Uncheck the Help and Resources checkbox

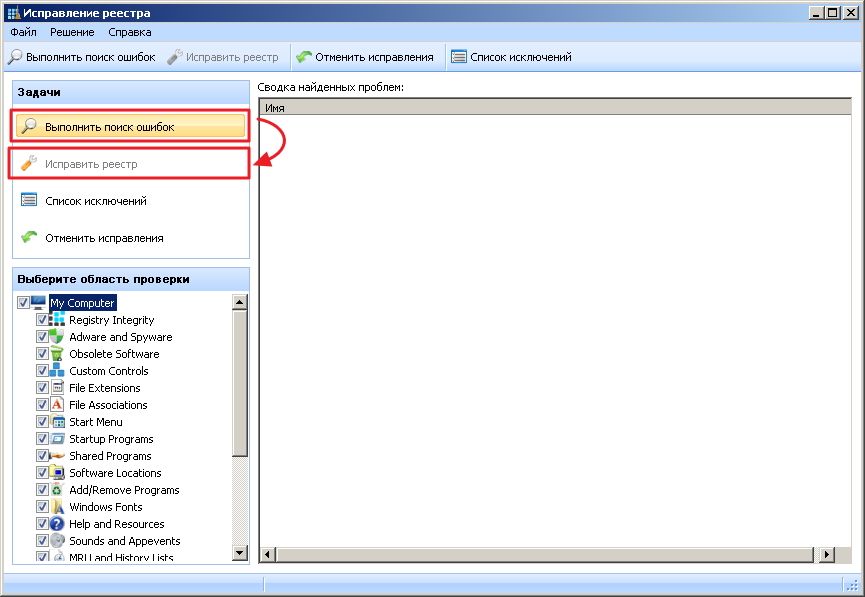42,524
